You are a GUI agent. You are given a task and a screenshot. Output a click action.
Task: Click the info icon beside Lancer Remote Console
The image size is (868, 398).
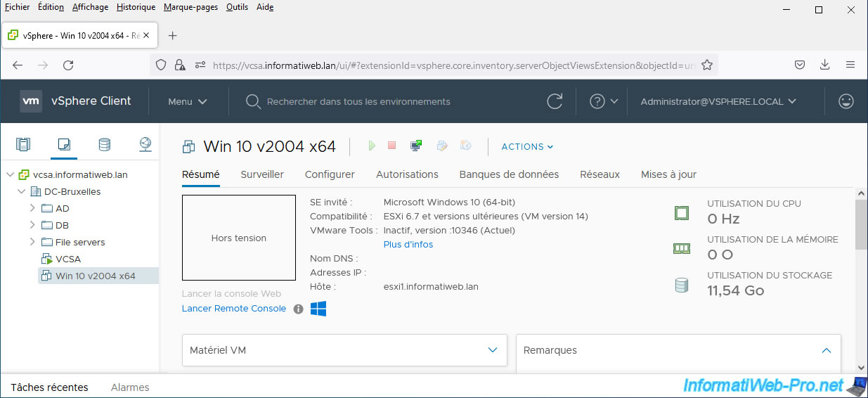point(298,309)
